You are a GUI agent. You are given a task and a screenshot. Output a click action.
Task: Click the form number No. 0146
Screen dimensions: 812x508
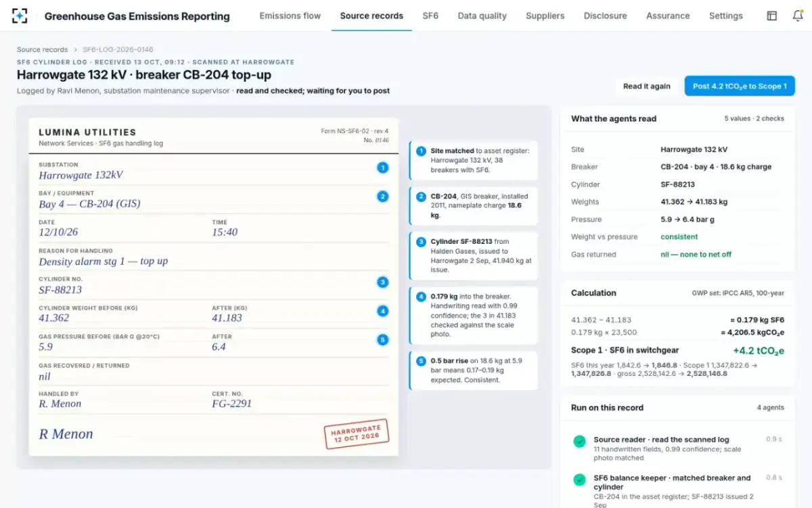(378, 140)
